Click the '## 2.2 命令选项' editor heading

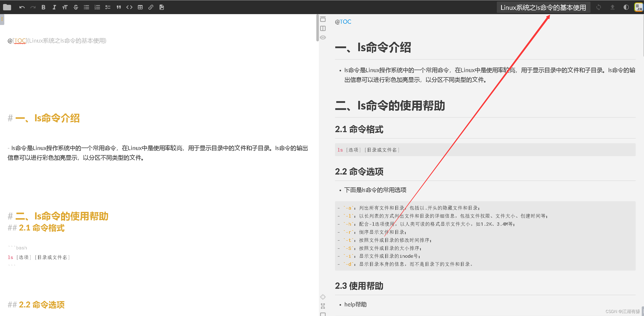click(x=36, y=305)
